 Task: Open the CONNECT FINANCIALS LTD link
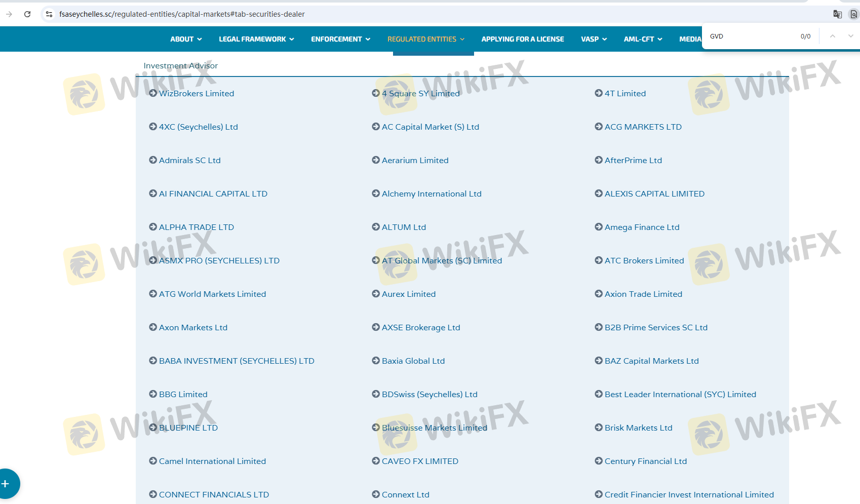(214, 494)
